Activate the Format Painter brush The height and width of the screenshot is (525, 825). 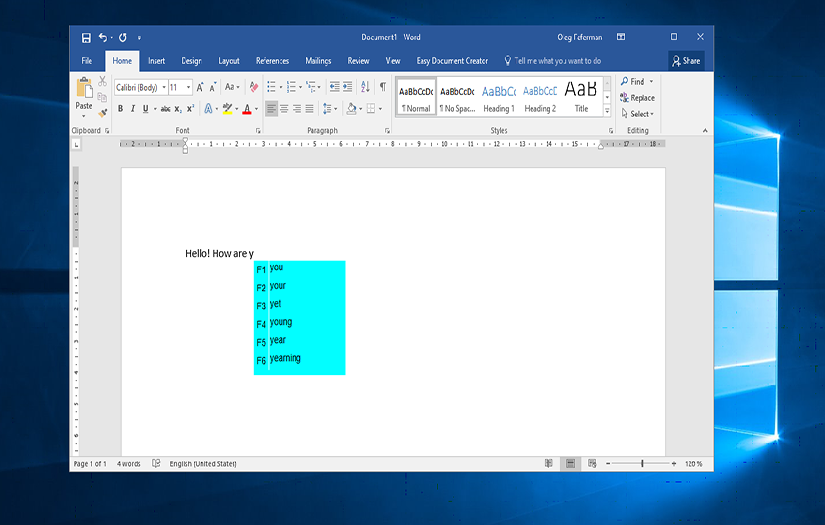pyautogui.click(x=102, y=113)
